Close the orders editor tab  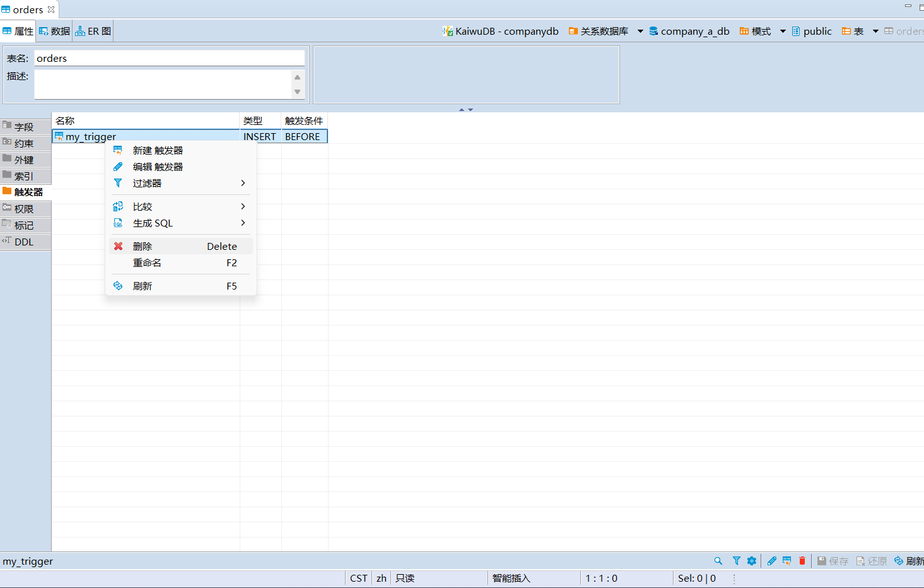click(51, 9)
